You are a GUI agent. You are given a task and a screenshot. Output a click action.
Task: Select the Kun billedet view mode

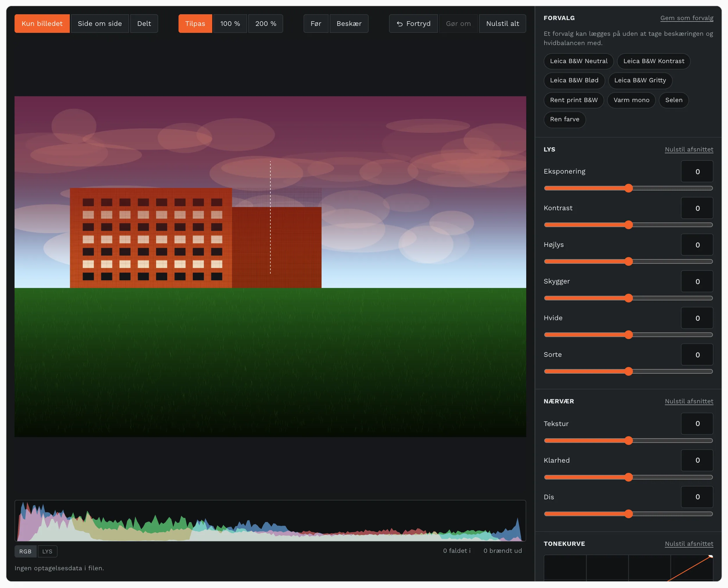point(42,23)
